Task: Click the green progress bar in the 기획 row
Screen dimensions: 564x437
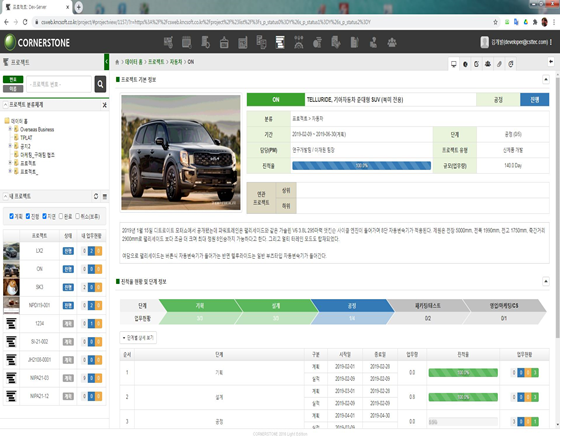Action: coord(463,373)
